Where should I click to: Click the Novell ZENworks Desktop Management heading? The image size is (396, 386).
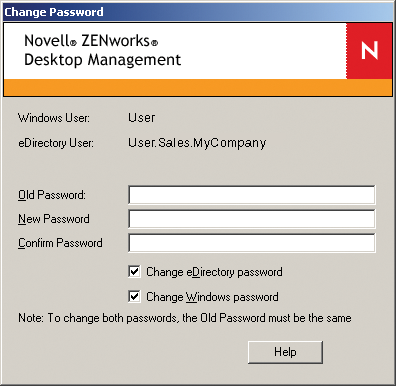click(103, 50)
